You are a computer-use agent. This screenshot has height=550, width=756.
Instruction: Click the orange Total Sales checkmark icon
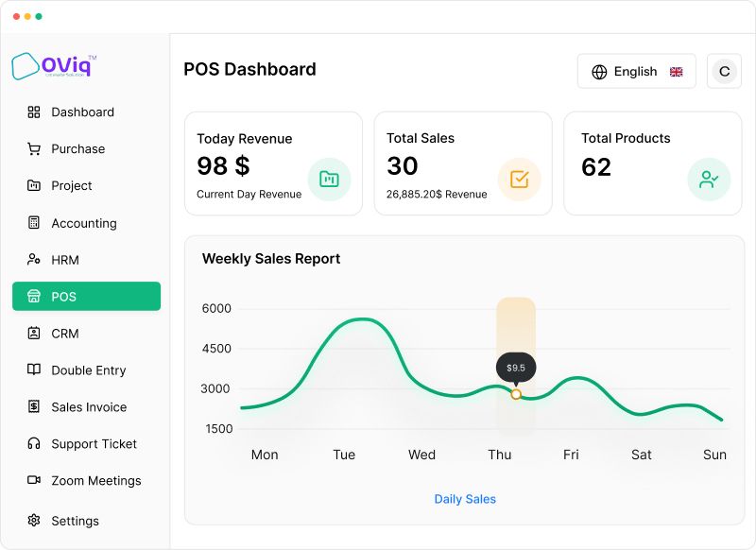tap(519, 180)
